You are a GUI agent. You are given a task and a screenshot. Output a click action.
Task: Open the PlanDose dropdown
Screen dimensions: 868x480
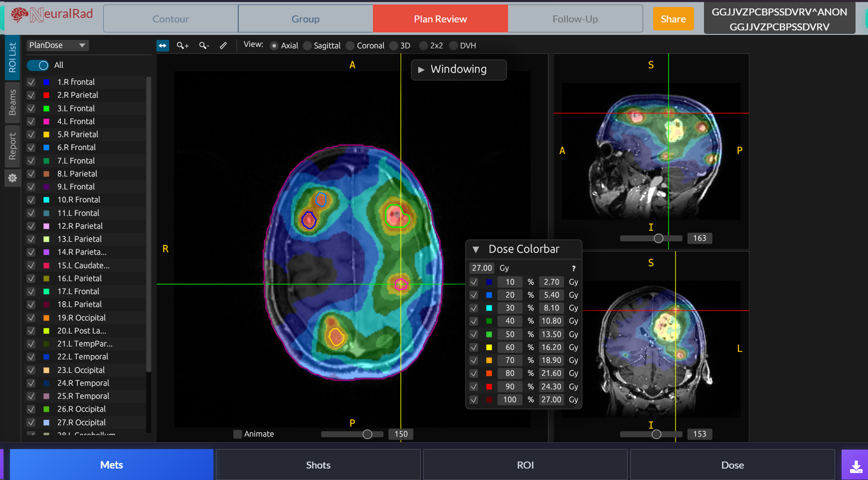(57, 45)
